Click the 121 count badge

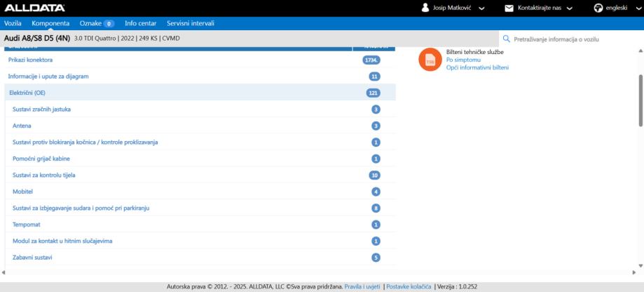pos(373,93)
